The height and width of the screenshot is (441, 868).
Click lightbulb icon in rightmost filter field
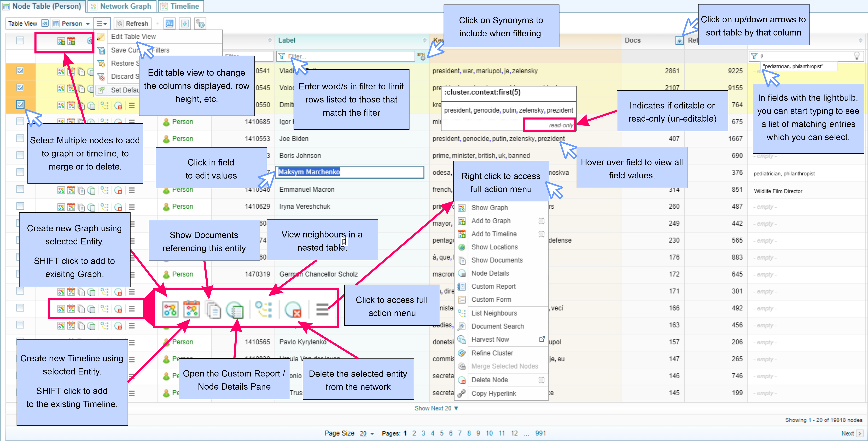[857, 56]
